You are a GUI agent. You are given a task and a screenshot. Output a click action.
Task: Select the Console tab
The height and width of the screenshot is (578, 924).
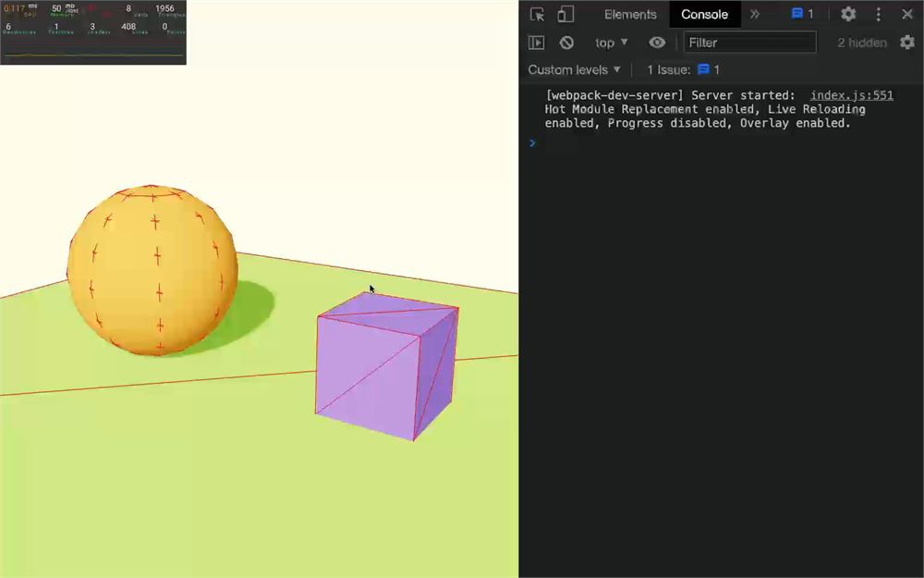click(x=704, y=14)
